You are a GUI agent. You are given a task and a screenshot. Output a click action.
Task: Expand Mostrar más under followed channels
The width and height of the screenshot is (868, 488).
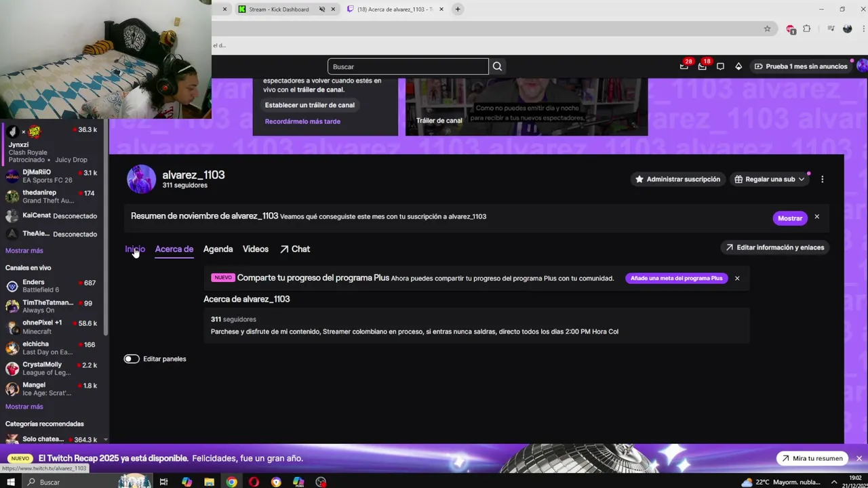tap(24, 251)
